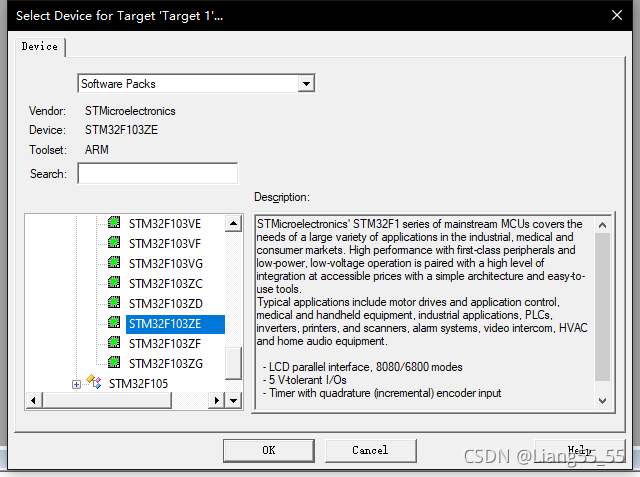Click description box scroll up arrow
The height and width of the screenshot is (477, 640).
(602, 225)
